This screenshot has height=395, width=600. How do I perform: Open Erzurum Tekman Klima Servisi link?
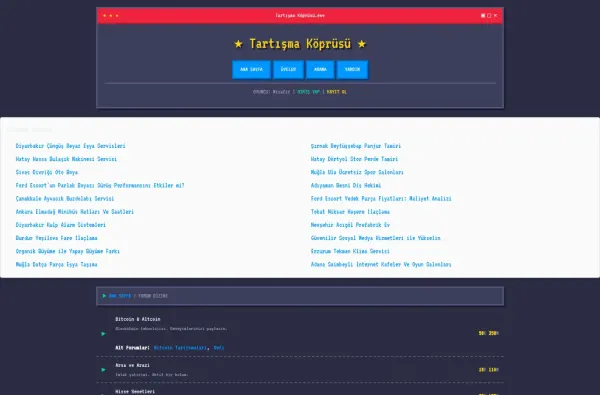pos(350,251)
